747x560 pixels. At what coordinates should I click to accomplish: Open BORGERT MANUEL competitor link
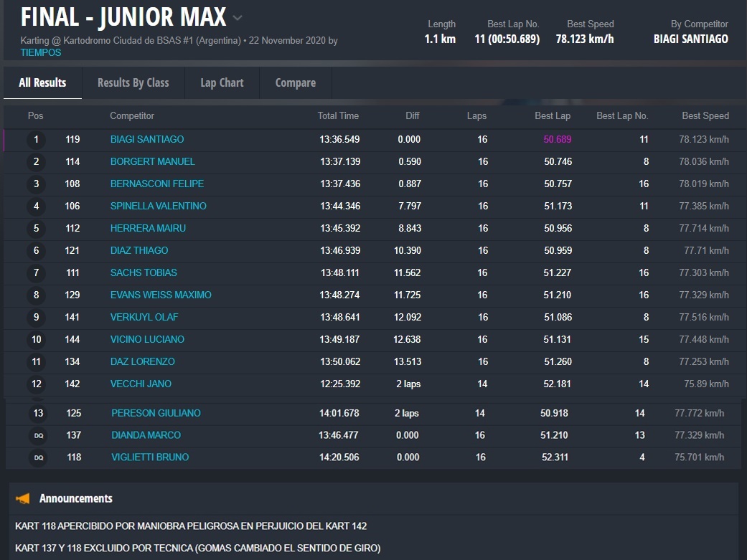(152, 161)
